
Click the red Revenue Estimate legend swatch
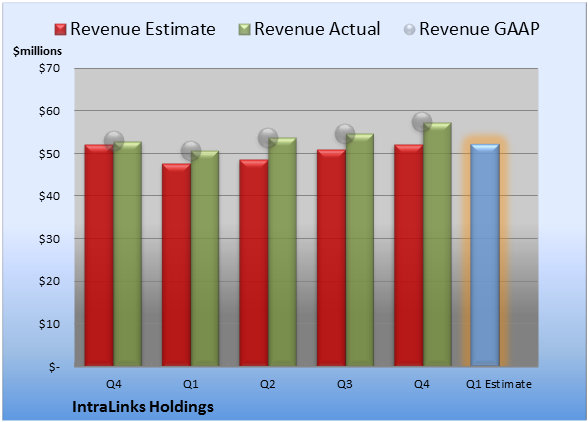pos(60,30)
